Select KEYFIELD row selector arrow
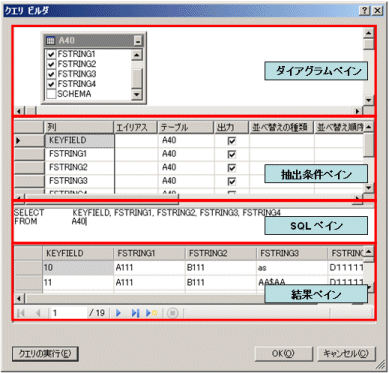Screen dimensions: 389x373 point(29,141)
